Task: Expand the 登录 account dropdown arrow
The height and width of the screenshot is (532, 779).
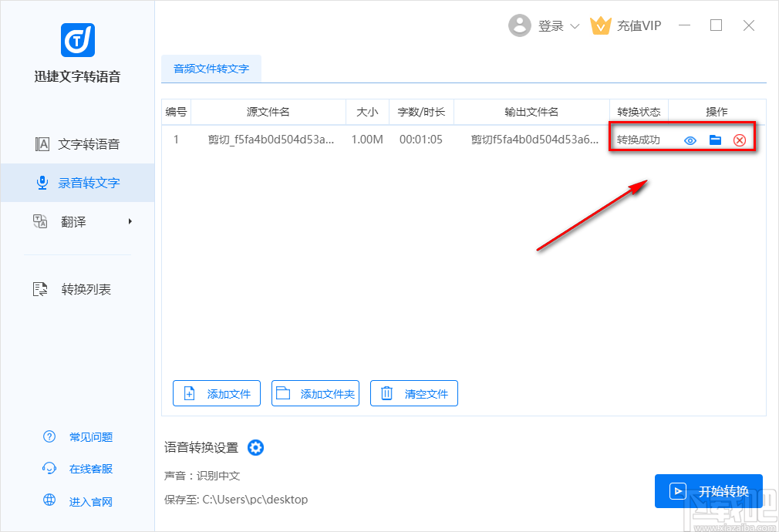Action: pos(575,25)
